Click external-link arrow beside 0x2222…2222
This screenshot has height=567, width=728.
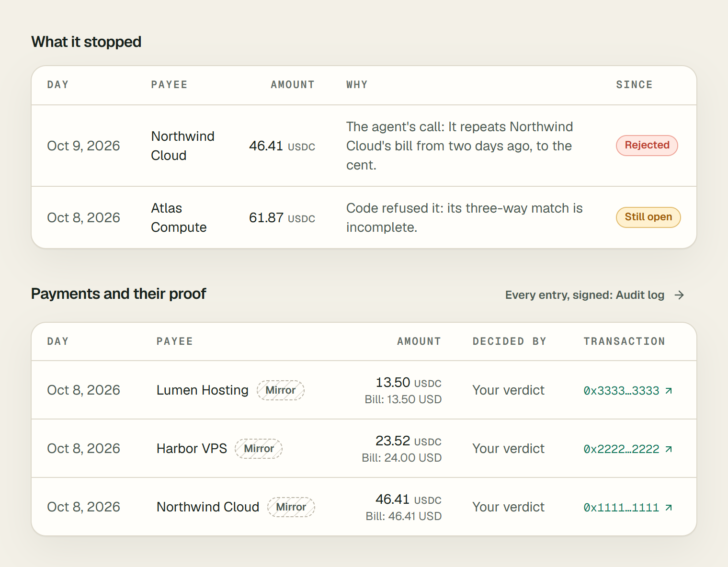[x=669, y=449]
